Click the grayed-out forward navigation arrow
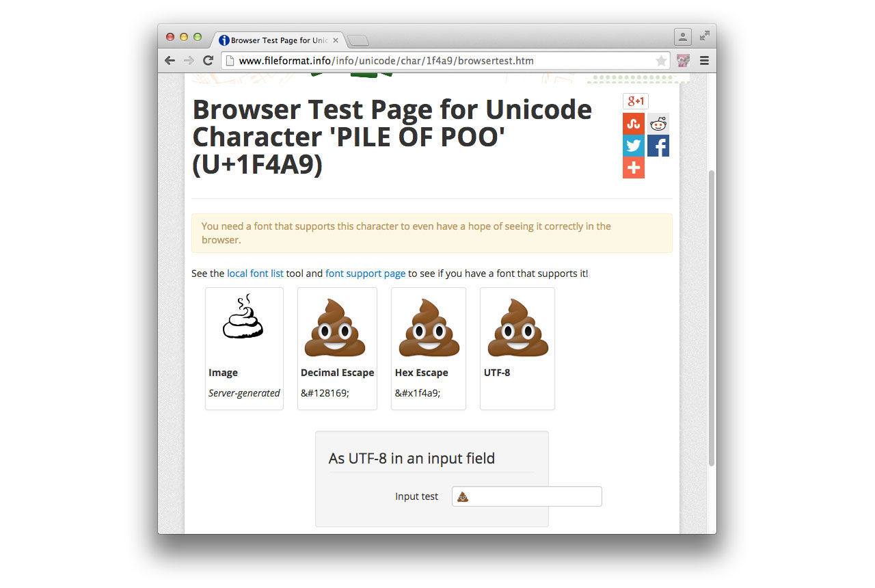The height and width of the screenshot is (588, 875). point(189,60)
